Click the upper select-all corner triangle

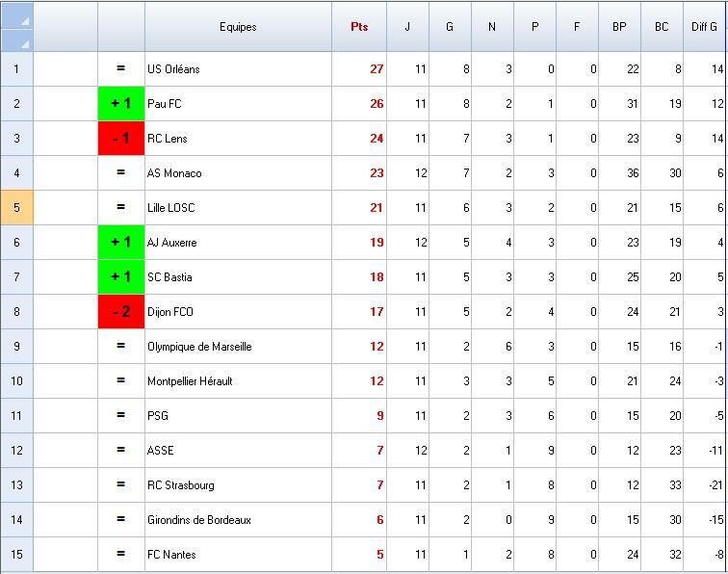[17, 14]
